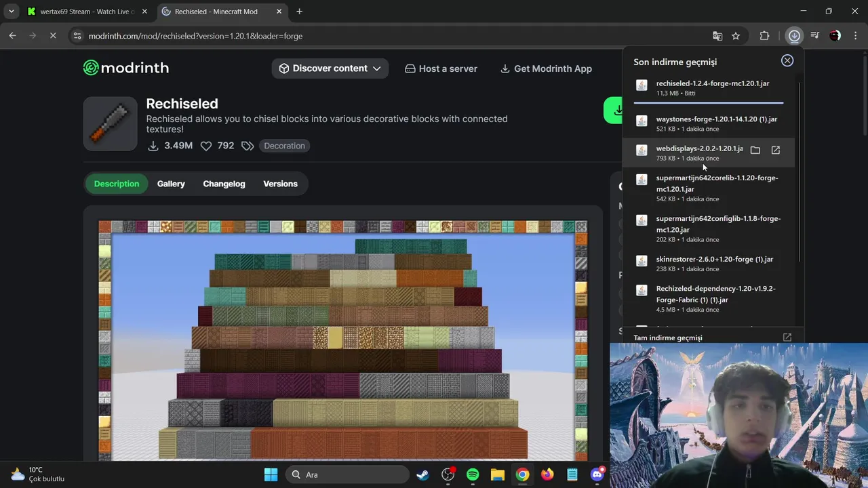This screenshot has height=488, width=868.
Task: Open the media control toolbar icon
Action: coord(815,36)
